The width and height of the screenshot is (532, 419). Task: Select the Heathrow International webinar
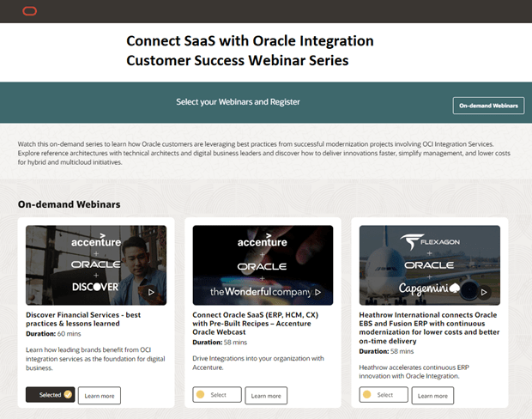tap(383, 395)
